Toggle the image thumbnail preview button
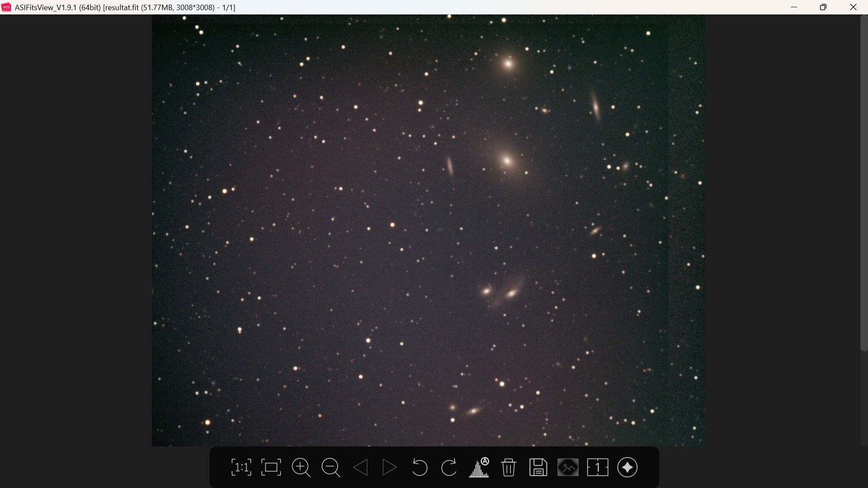The image size is (868, 488). (568, 467)
